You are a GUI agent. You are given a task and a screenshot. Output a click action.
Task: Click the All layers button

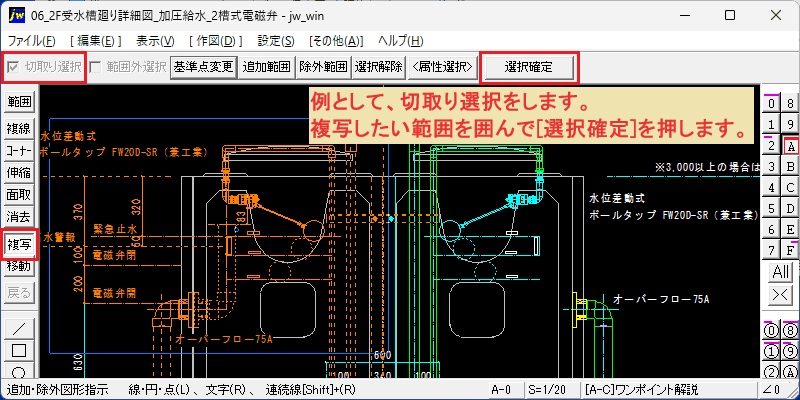[781, 272]
